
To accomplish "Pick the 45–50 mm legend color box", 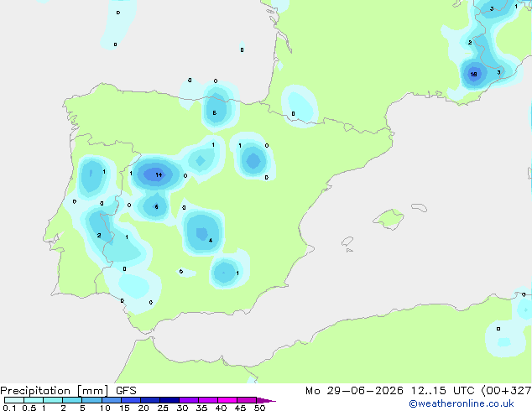I will point(247,400).
